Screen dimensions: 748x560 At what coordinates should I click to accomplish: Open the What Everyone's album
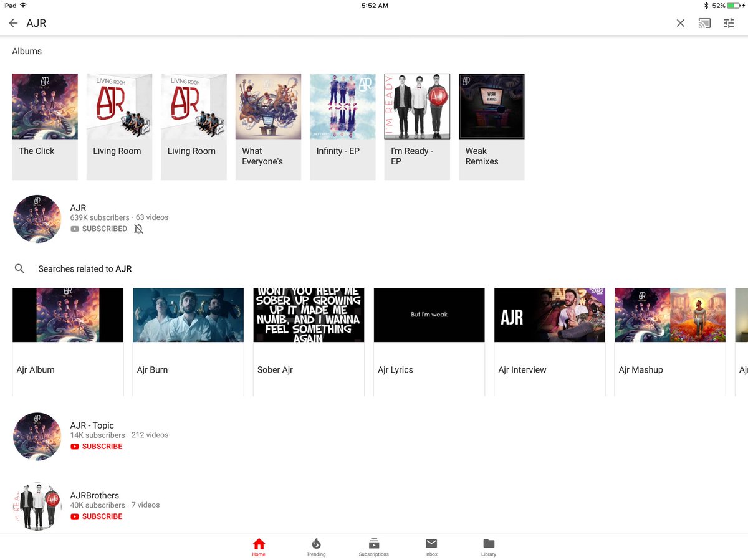coord(268,127)
